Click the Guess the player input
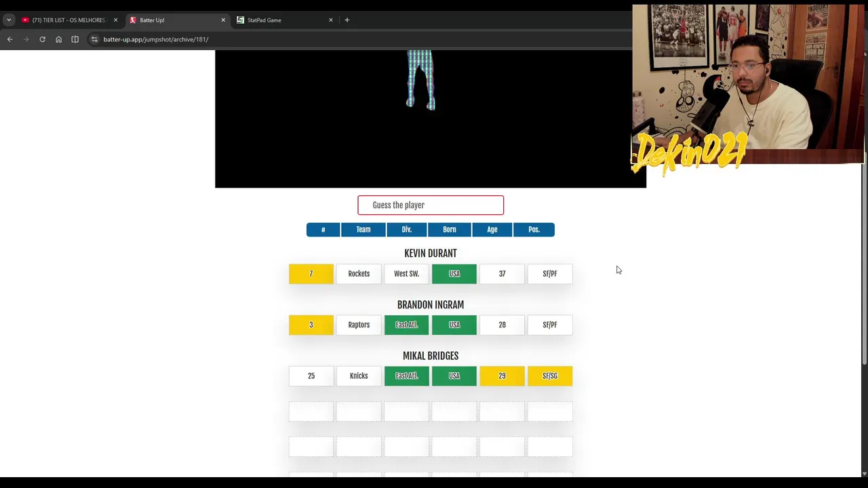The height and width of the screenshot is (488, 868). click(x=431, y=205)
